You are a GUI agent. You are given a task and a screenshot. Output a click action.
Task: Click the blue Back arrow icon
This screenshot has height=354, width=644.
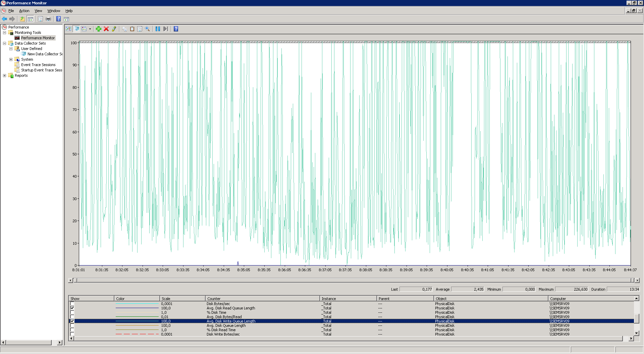[4, 19]
